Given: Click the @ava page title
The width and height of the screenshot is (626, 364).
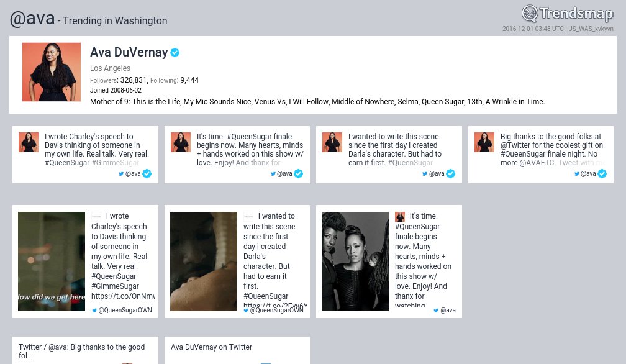Looking at the screenshot, I should (x=32, y=19).
